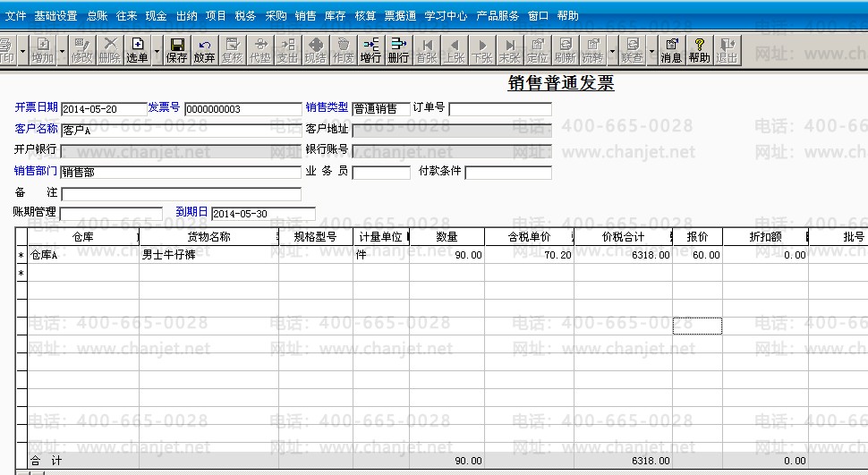Image resolution: width=868 pixels, height=475 pixels.
Task: Click the 账期管理 input field
Action: 111,214
